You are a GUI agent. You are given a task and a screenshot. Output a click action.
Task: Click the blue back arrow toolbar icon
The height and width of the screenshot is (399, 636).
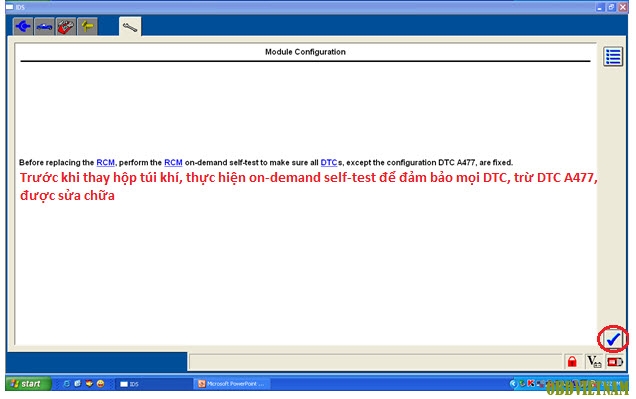click(23, 27)
